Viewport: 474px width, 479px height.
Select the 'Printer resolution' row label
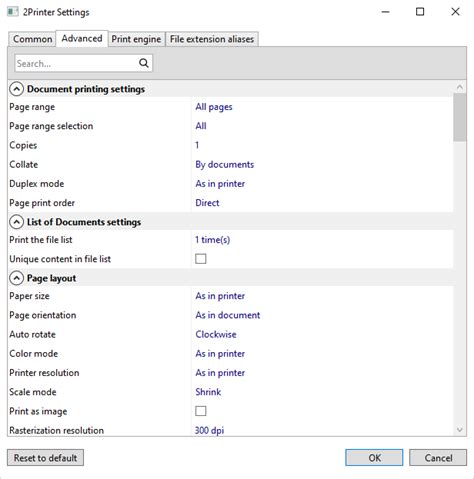coord(44,373)
